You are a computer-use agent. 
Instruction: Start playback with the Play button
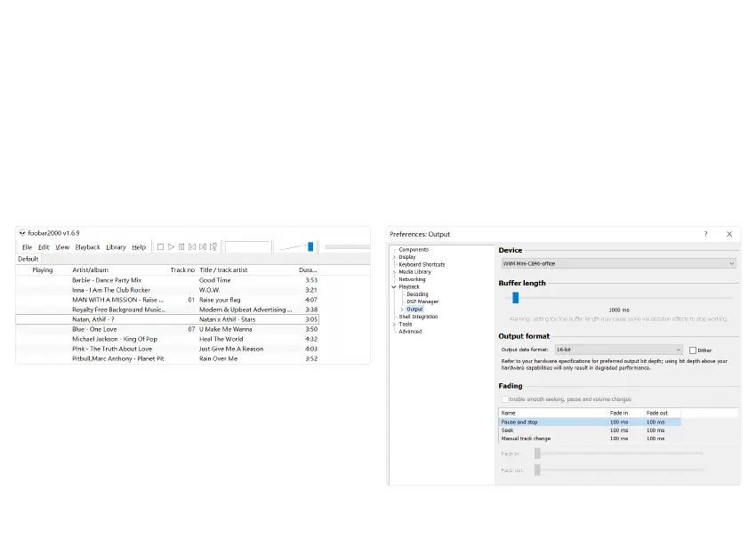[x=171, y=247]
